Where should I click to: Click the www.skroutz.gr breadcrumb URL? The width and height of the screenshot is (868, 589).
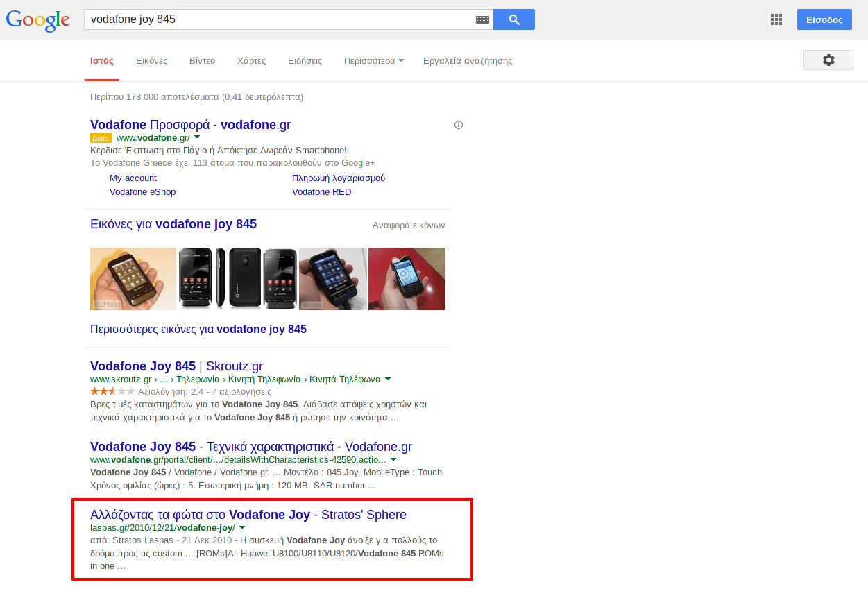pyautogui.click(x=235, y=379)
